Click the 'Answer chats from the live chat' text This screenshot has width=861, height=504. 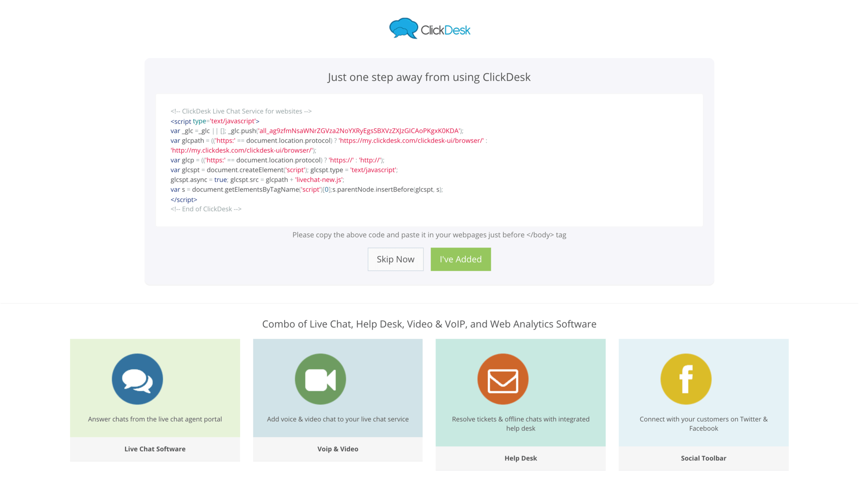pyautogui.click(x=155, y=419)
